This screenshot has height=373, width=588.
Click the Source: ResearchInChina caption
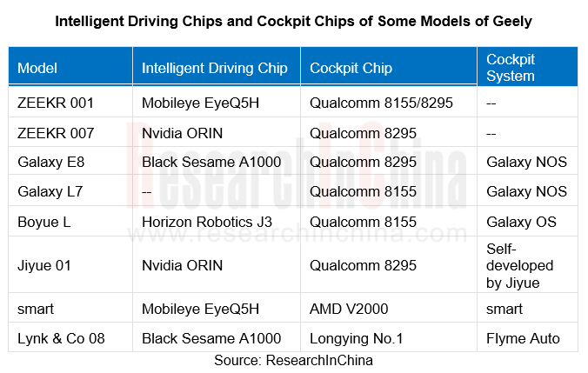click(x=294, y=360)
